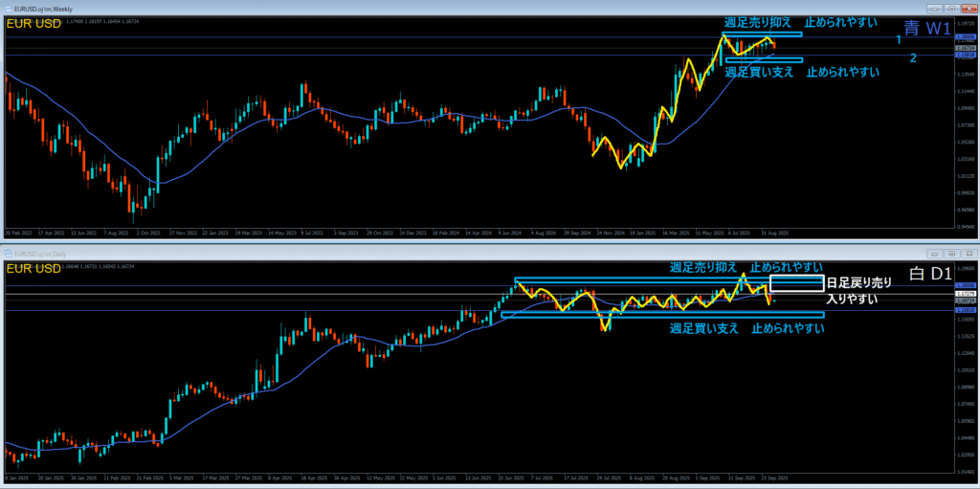Click the 23 Sep 2025 date label
This screenshot has height=489, width=980.
point(776,478)
